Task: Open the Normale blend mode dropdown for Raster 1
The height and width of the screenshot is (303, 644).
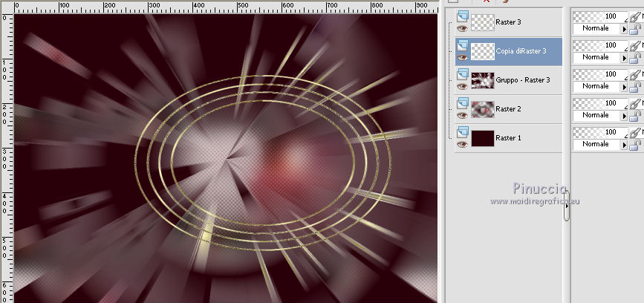Action: coord(600,144)
